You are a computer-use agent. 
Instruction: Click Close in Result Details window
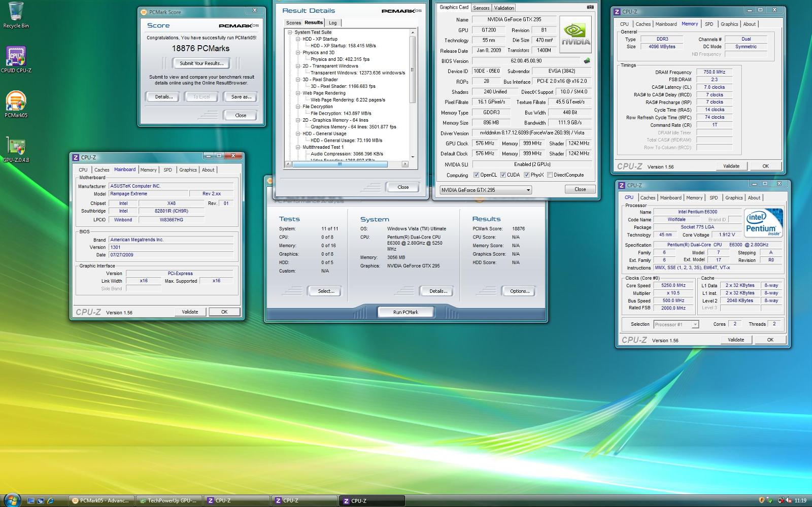[403, 187]
